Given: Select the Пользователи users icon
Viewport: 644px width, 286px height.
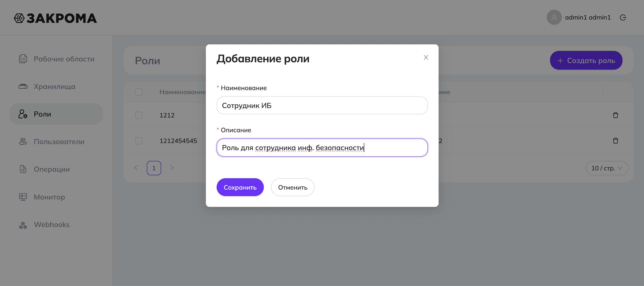Looking at the screenshot, I should [x=23, y=141].
